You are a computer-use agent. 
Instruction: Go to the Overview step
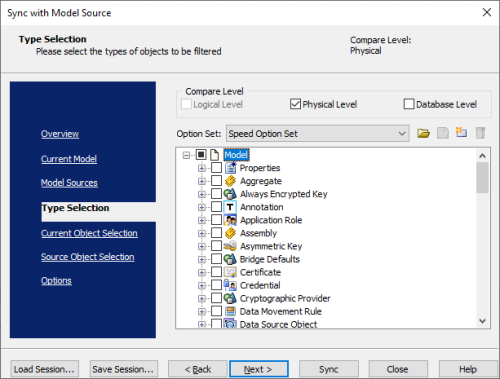click(60, 134)
